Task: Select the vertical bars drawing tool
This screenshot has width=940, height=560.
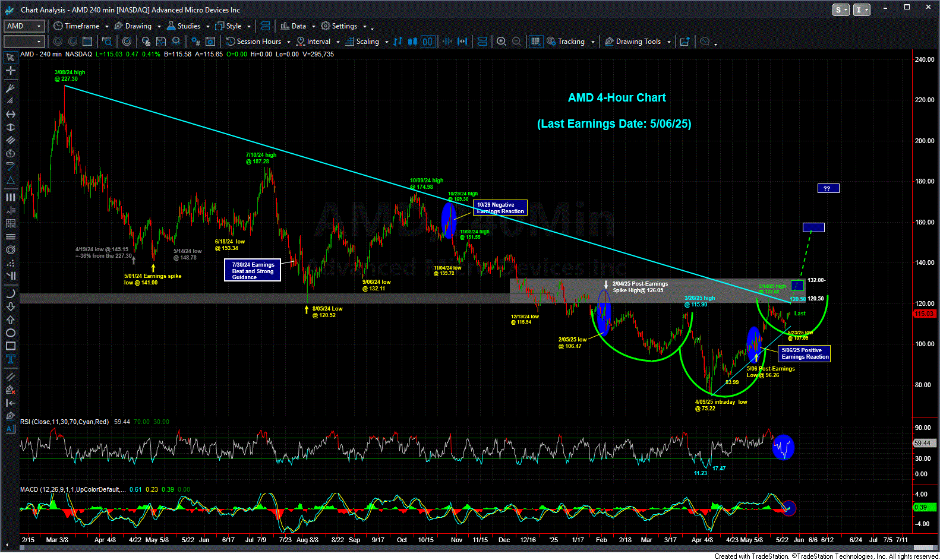Action: click(10, 197)
